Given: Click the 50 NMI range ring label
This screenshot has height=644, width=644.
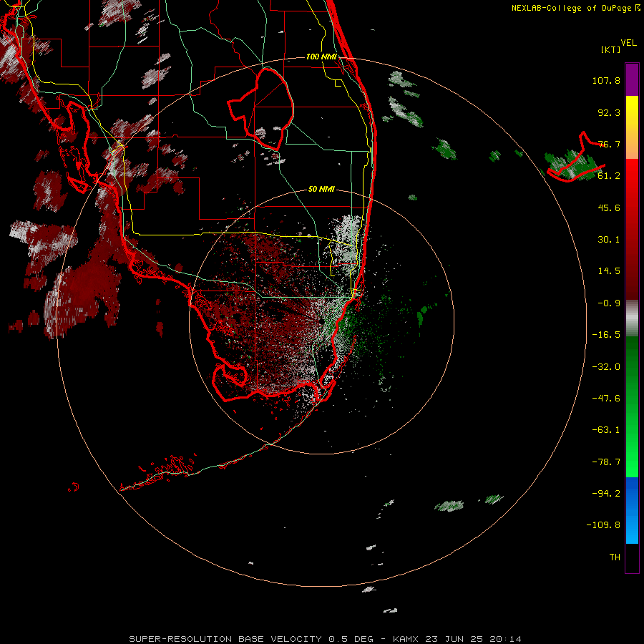Looking at the screenshot, I should pos(321,189).
